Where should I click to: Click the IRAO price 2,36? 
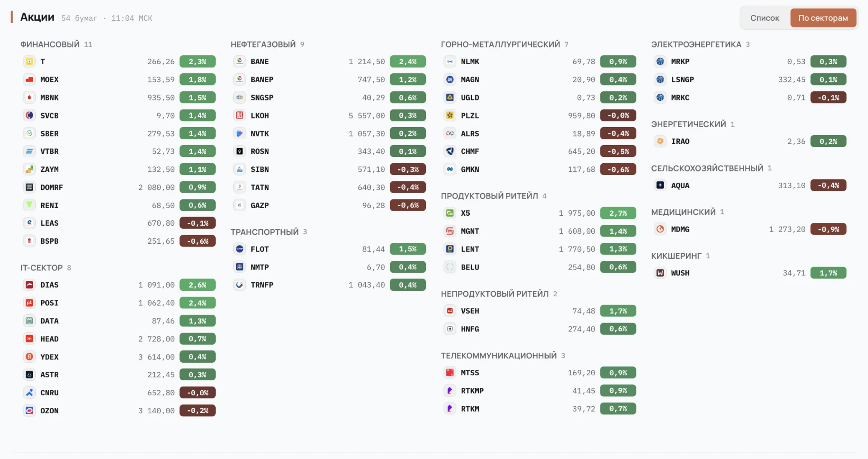tap(796, 142)
